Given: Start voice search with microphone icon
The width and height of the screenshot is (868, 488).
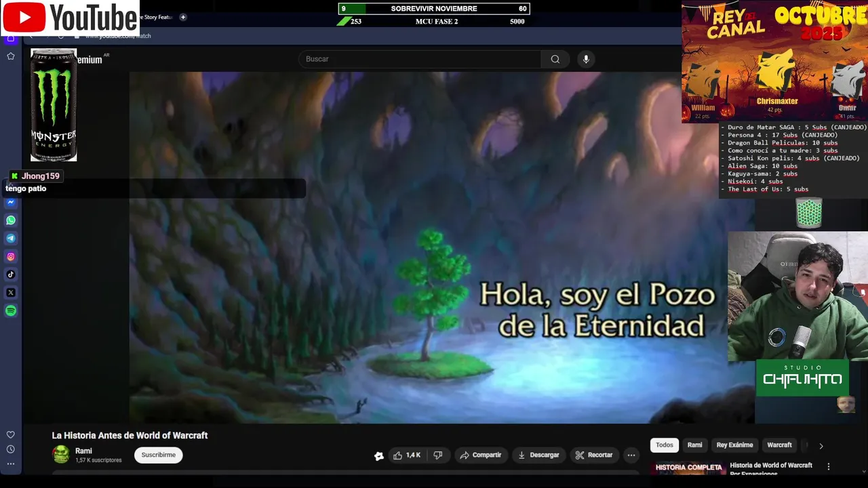Looking at the screenshot, I should 587,59.
